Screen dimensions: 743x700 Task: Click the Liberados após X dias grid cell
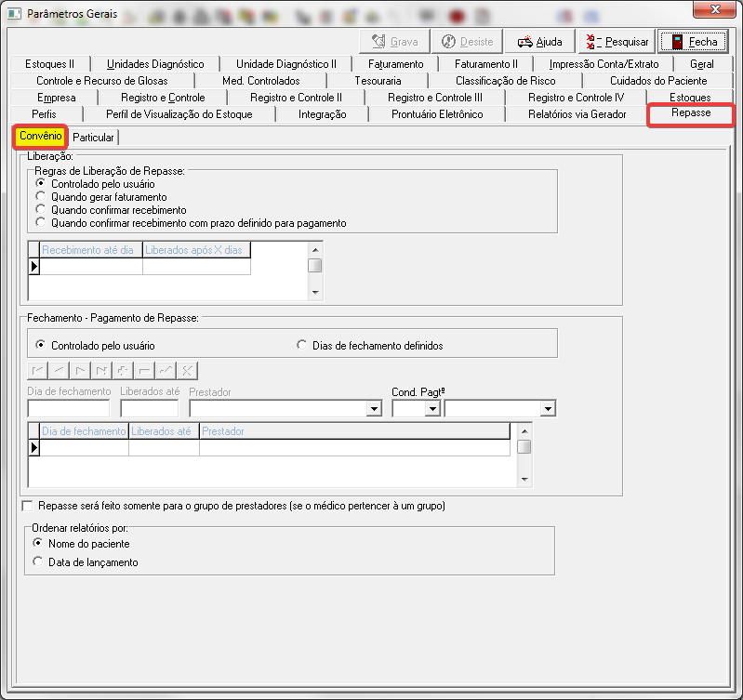tap(196, 266)
